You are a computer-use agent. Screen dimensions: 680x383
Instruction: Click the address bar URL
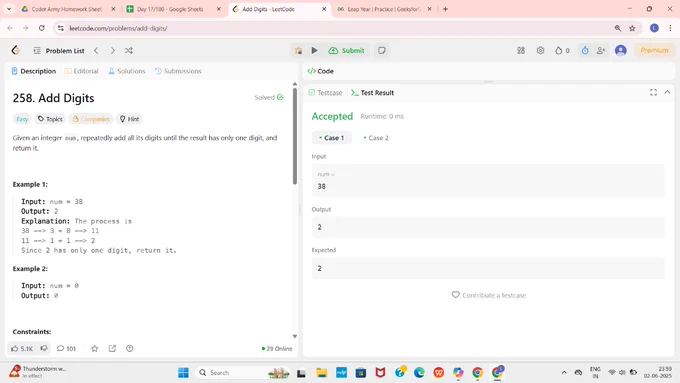pyautogui.click(x=118, y=28)
